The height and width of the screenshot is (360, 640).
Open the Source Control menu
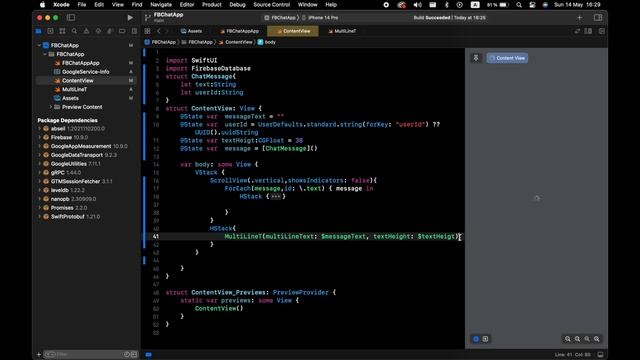coord(271,5)
